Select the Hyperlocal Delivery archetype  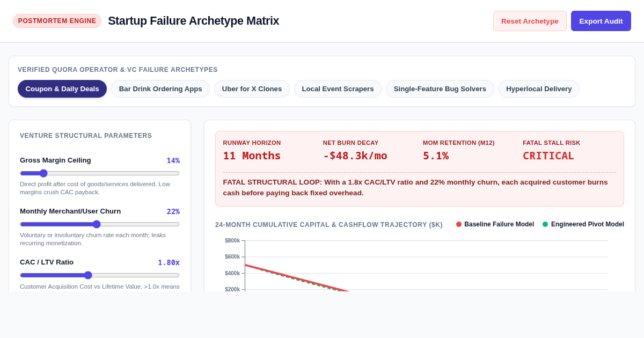click(x=539, y=89)
